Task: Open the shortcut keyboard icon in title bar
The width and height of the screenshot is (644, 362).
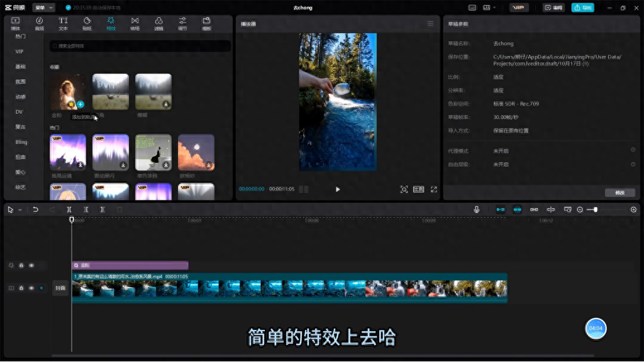Action: 472,8
